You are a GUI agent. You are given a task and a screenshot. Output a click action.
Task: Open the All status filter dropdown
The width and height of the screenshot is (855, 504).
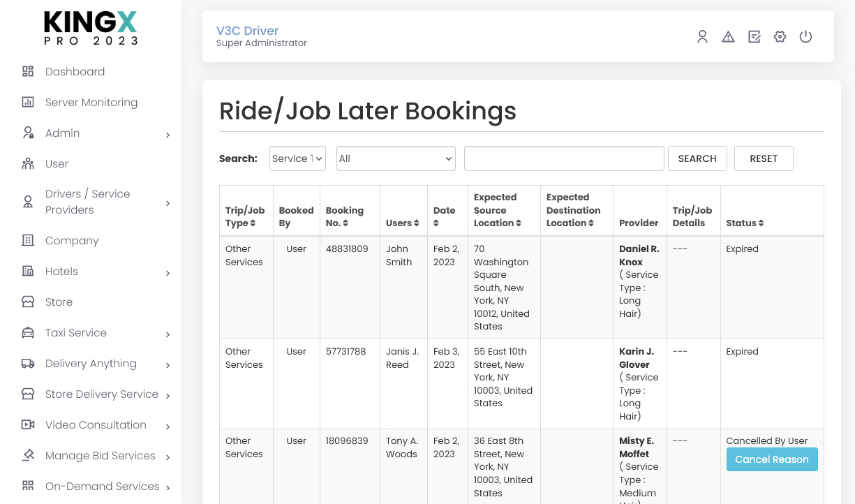tap(396, 158)
